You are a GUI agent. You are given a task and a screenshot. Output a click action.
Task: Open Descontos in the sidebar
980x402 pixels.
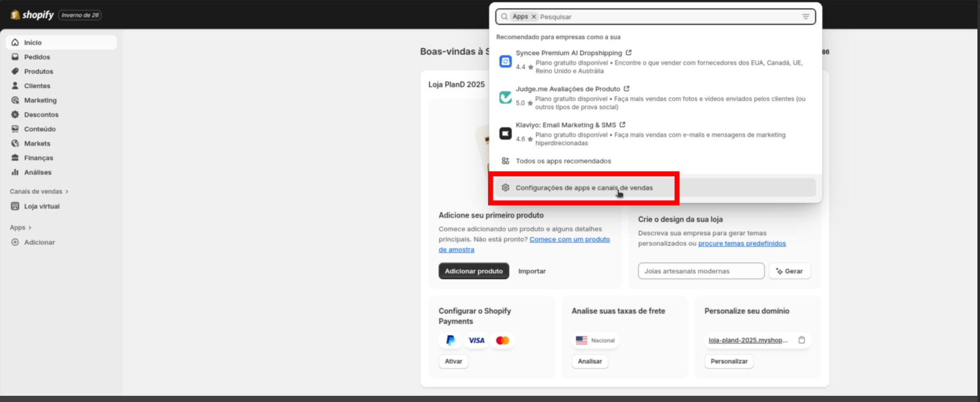point(61,115)
